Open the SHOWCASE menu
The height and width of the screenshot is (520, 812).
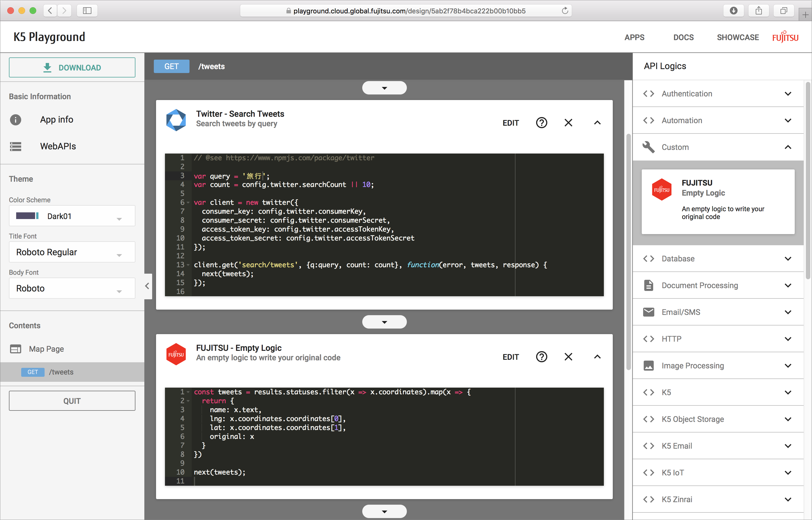pyautogui.click(x=738, y=37)
